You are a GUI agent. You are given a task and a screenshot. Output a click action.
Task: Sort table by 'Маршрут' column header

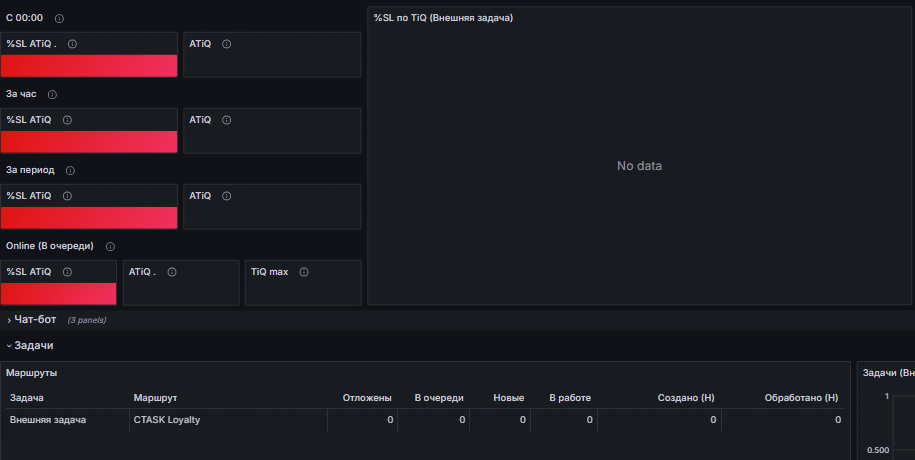tap(155, 398)
